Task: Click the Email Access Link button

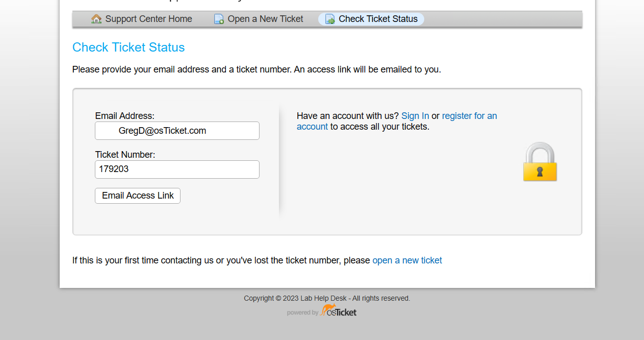Action: click(x=137, y=196)
